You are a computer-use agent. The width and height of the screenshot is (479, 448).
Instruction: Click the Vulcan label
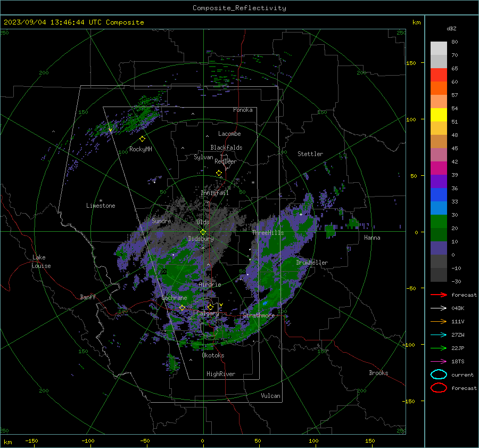click(271, 396)
